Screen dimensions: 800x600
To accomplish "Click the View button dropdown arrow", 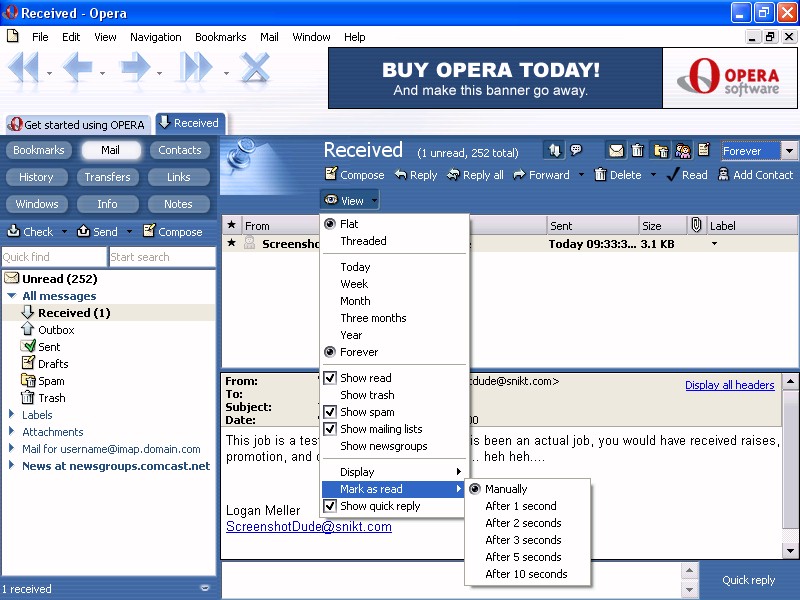I will click(x=374, y=201).
